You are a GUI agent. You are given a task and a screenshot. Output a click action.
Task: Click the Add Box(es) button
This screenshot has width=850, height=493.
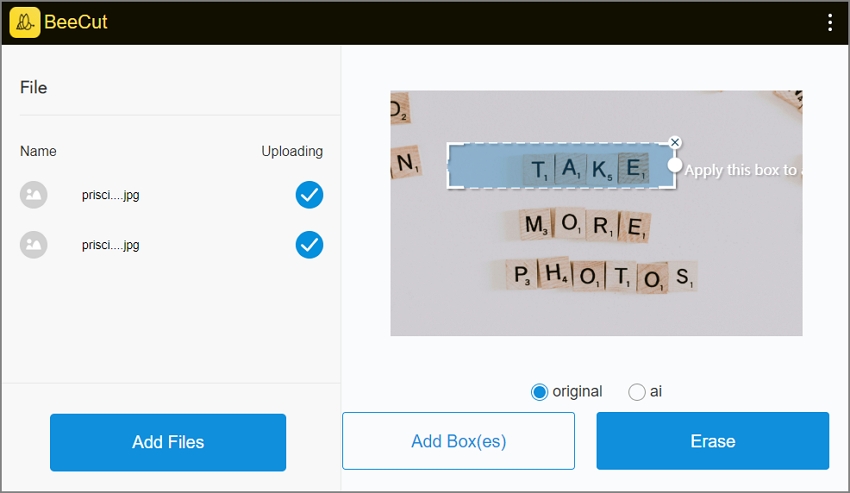(x=458, y=441)
